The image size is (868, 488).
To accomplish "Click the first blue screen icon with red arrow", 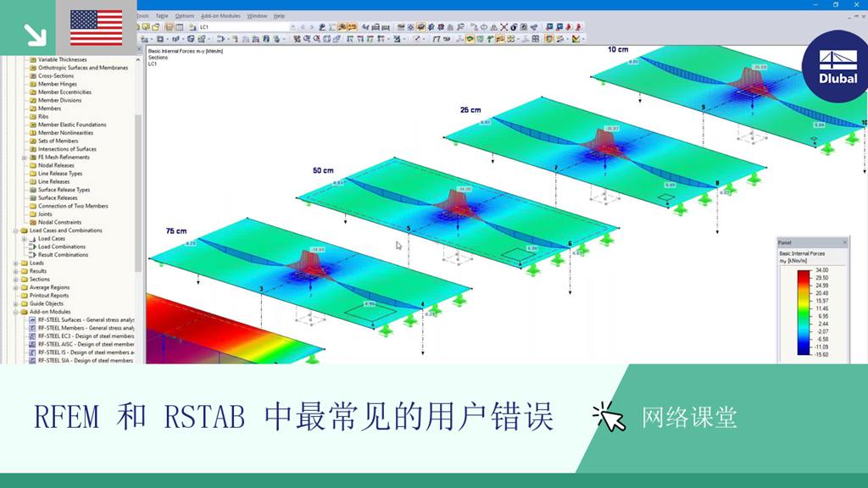I will 549,26.
